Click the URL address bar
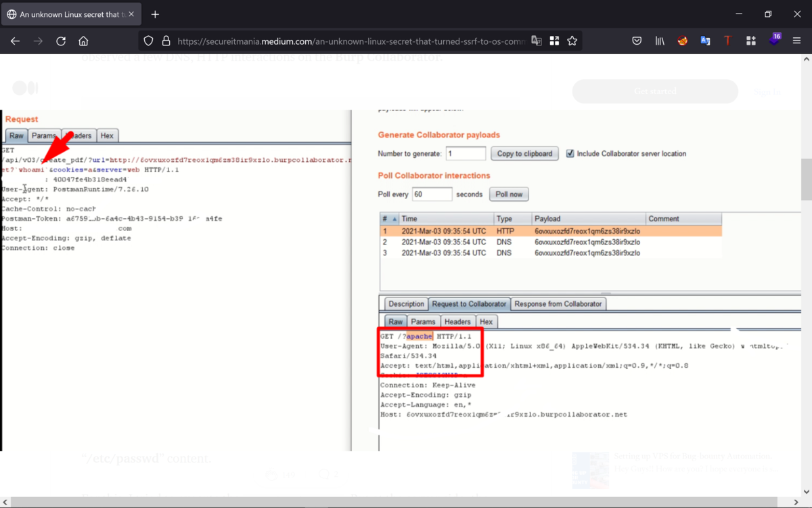Viewport: 812px width, 508px height. [351, 41]
